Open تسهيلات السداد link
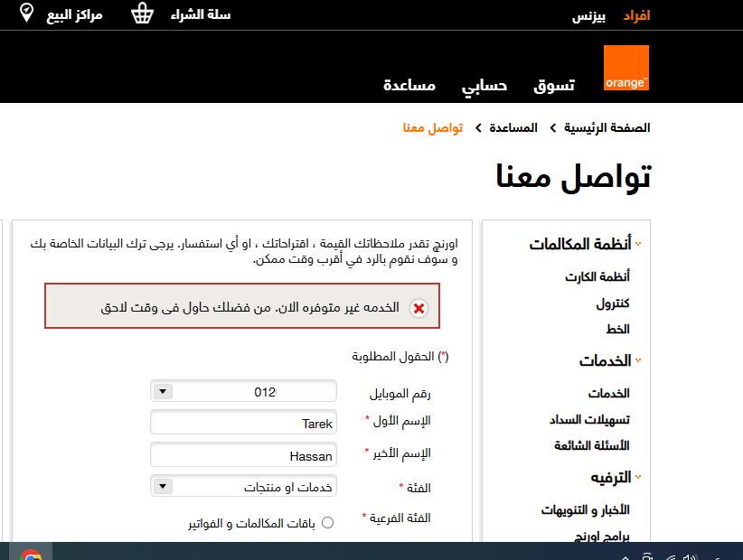Image resolution: width=743 pixels, height=560 pixels. (589, 419)
